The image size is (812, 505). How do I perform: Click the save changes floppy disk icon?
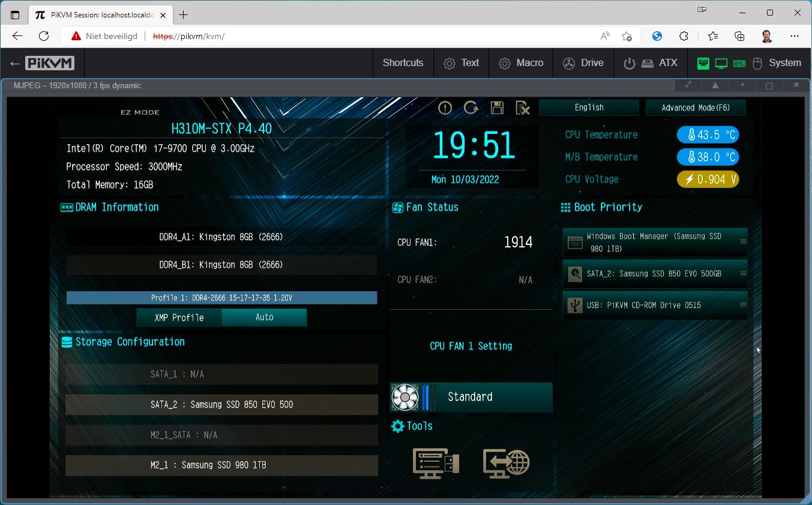pos(497,107)
